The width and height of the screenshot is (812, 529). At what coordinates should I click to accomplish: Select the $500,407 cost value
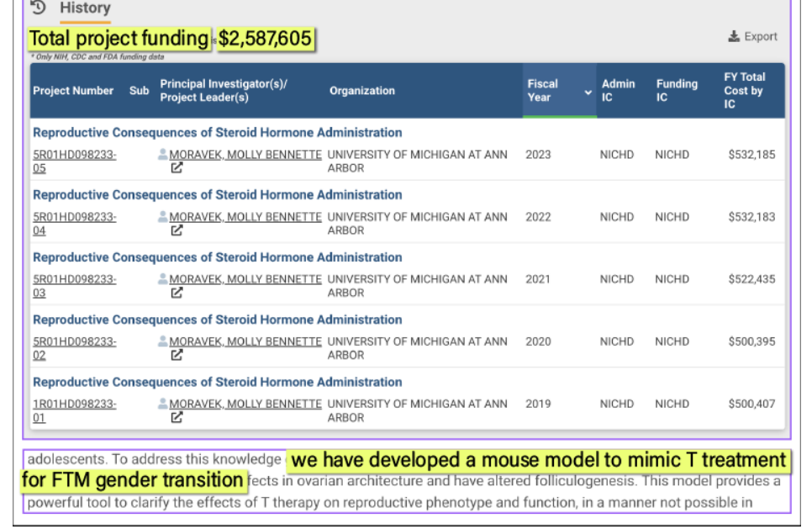click(751, 404)
